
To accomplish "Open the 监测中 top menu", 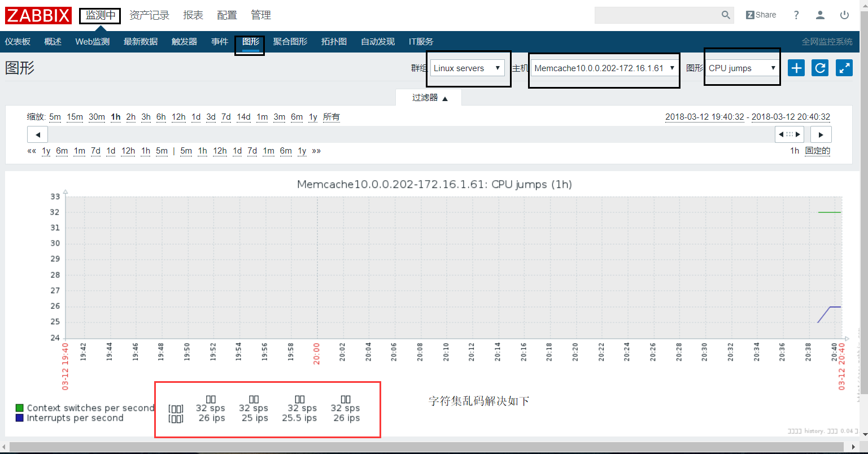I will (100, 15).
